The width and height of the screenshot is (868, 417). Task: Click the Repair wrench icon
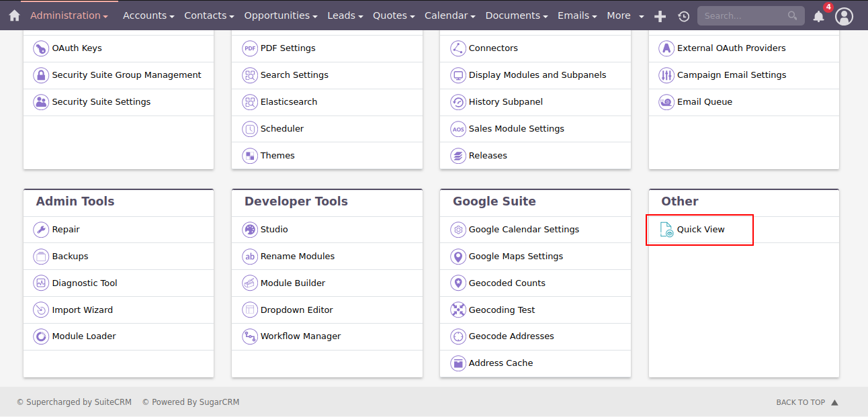(41, 230)
